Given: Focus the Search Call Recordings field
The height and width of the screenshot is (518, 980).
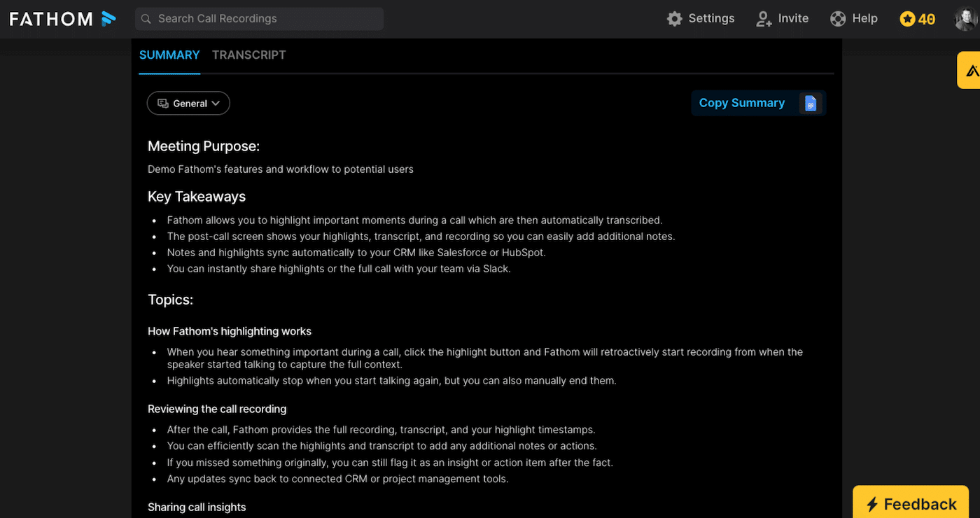Looking at the screenshot, I should click(266, 19).
